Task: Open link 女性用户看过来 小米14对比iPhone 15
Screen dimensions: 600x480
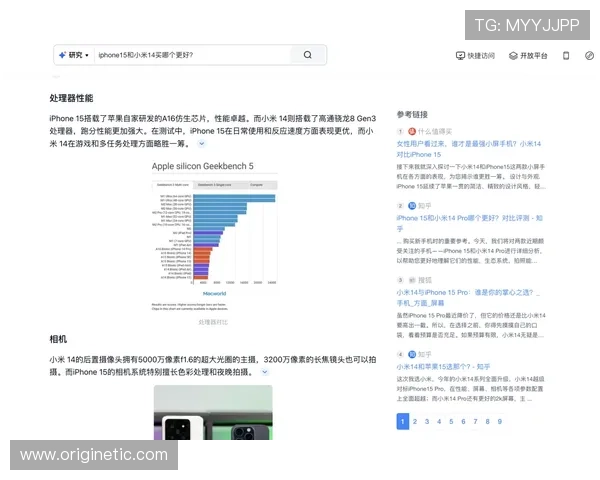Action: click(469, 149)
